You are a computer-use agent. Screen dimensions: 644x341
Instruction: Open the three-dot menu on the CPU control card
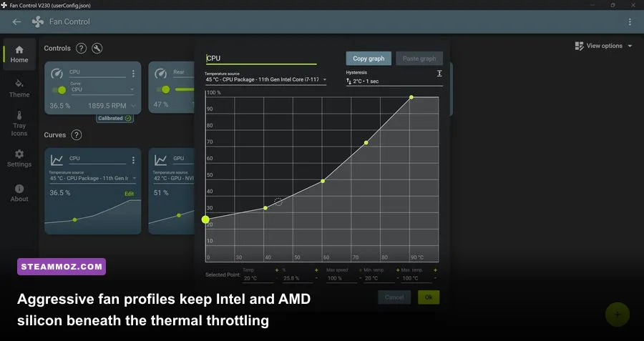pos(133,74)
